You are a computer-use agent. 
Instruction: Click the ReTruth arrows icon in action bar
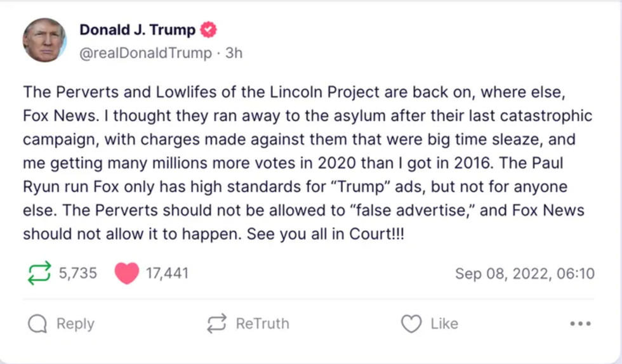pos(217,324)
